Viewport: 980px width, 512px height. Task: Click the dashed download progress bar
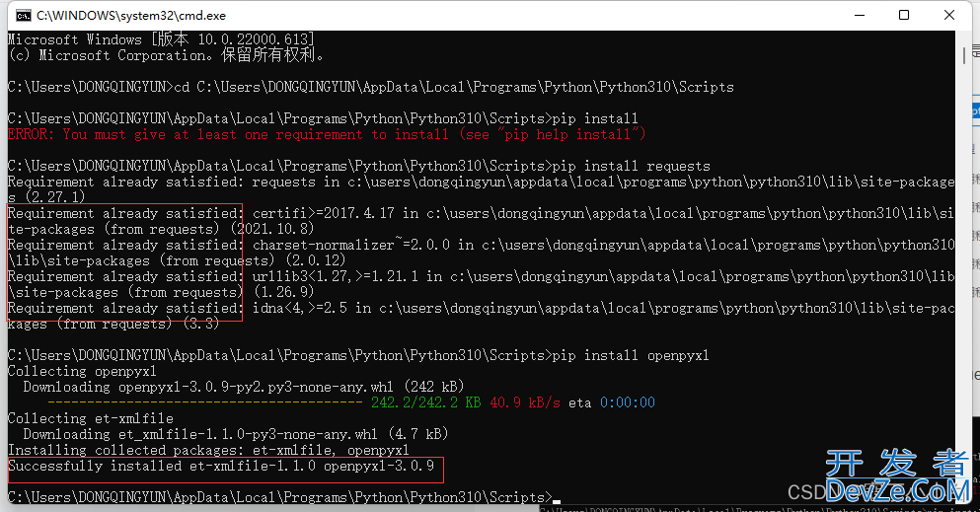[x=205, y=402]
